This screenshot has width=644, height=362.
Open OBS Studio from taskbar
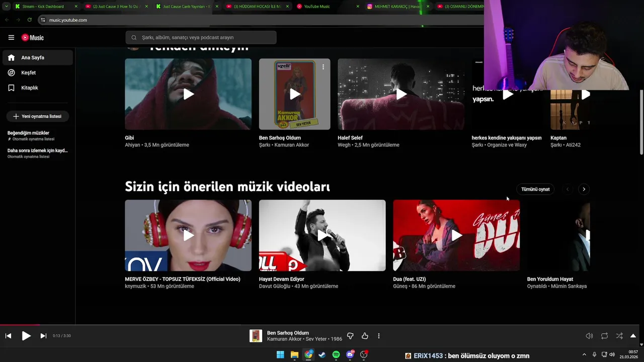tap(364, 355)
